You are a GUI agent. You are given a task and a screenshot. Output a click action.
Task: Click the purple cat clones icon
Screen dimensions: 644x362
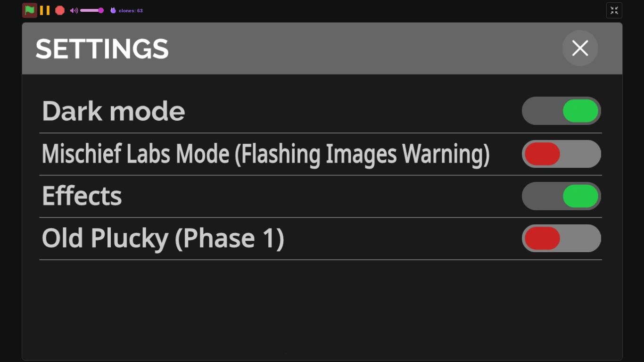coord(113,10)
